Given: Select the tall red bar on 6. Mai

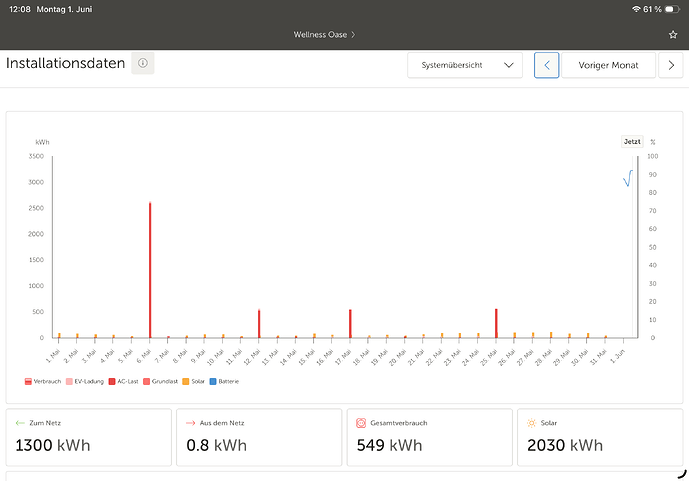Looking at the screenshot, I should 150,270.
